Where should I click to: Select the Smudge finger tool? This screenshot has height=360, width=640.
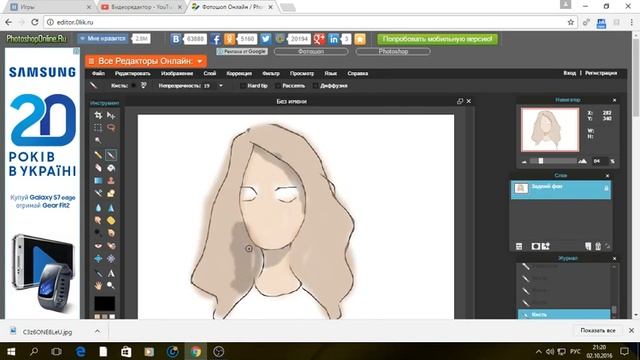pyautogui.click(x=98, y=220)
